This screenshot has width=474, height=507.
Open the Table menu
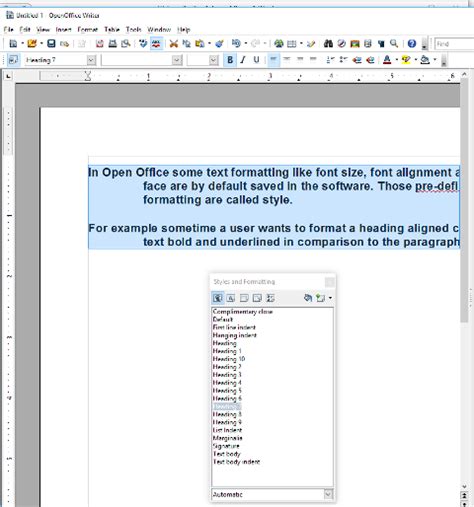click(x=112, y=29)
